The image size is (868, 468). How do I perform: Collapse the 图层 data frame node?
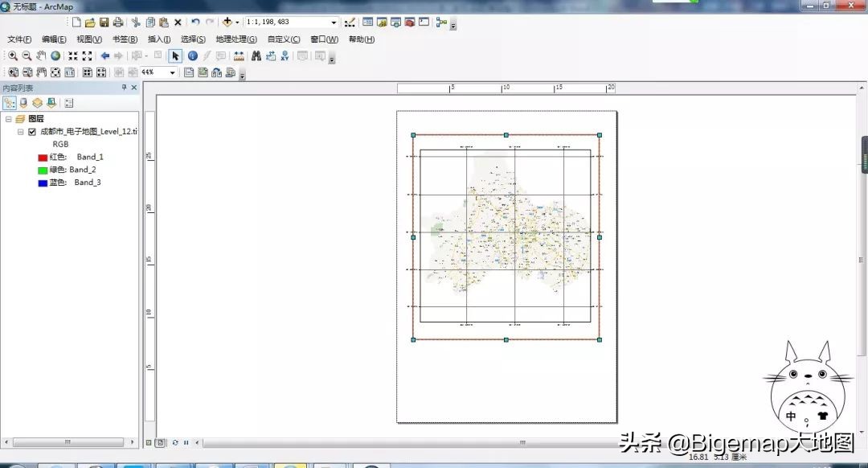point(9,118)
